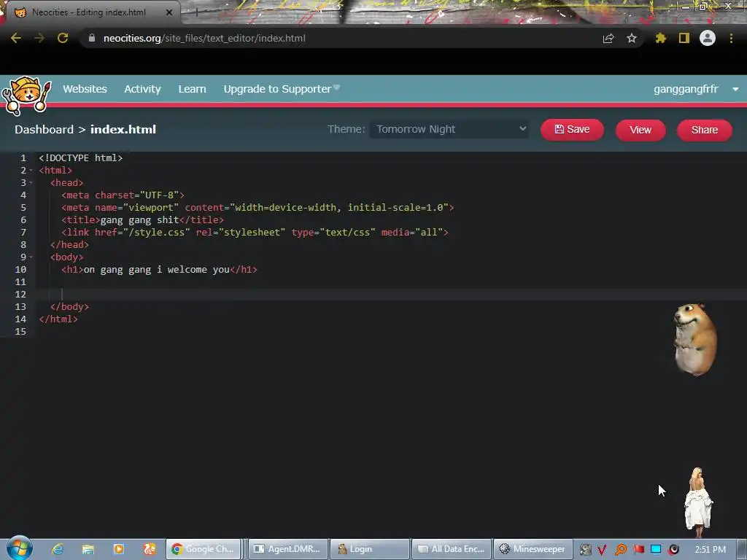Image resolution: width=747 pixels, height=560 pixels.
Task: Open the ganggangfrfr account dropdown
Action: pyautogui.click(x=695, y=89)
